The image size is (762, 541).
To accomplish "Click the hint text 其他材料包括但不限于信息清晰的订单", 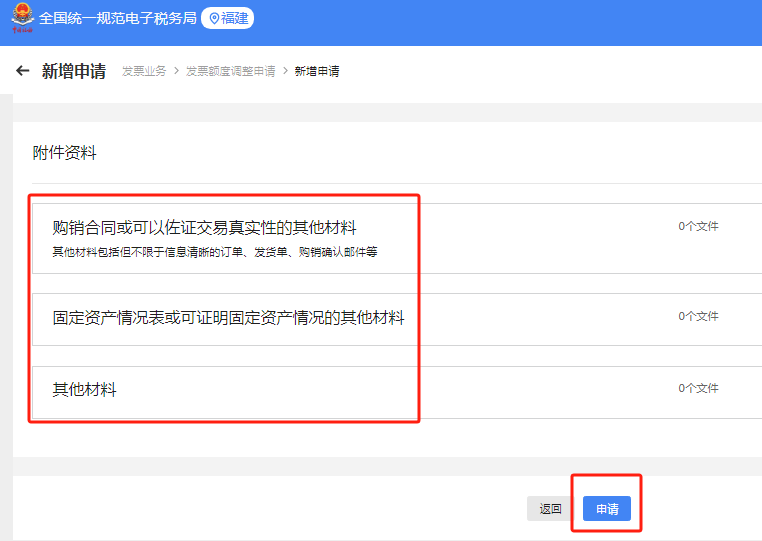I will (x=215, y=252).
